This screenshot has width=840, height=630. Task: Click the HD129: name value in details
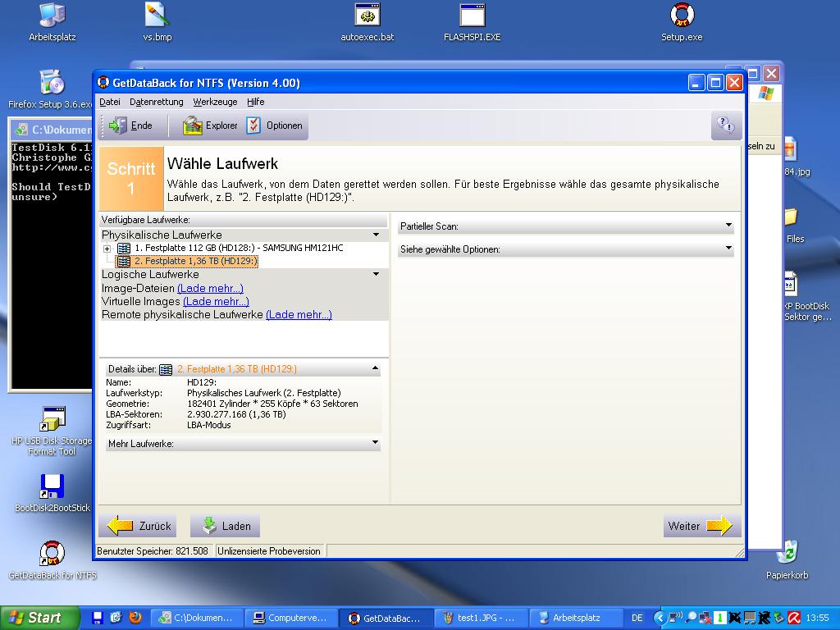[x=202, y=382]
